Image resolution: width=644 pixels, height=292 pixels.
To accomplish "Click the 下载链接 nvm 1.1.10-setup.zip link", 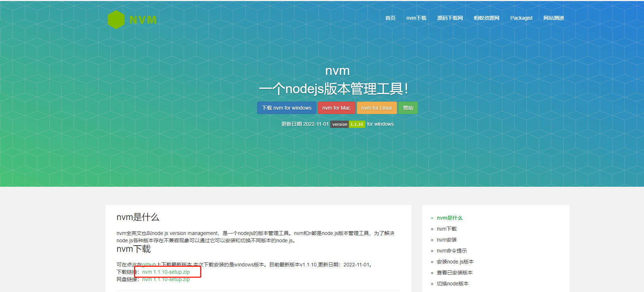I will [x=166, y=272].
